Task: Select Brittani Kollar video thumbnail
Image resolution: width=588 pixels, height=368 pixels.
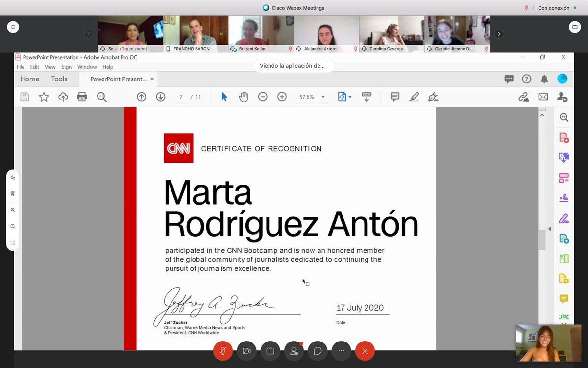Action: [261, 34]
